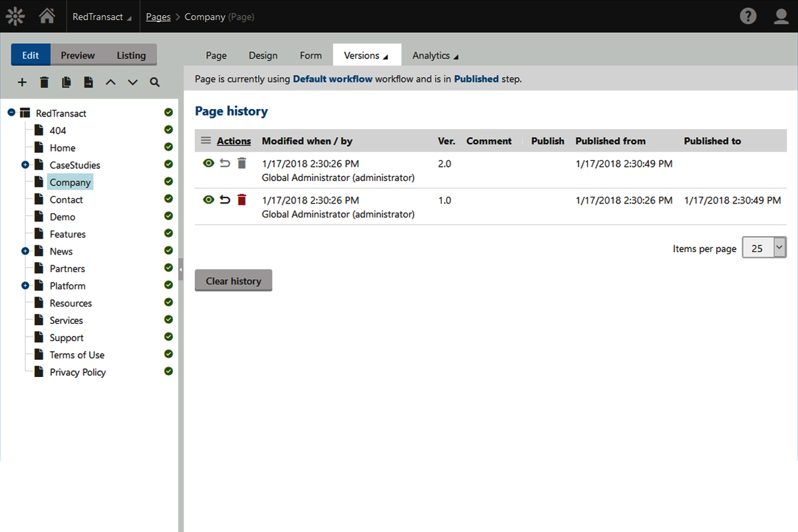Move page up with the up arrow
This screenshot has height=532, width=798.
[x=110, y=82]
